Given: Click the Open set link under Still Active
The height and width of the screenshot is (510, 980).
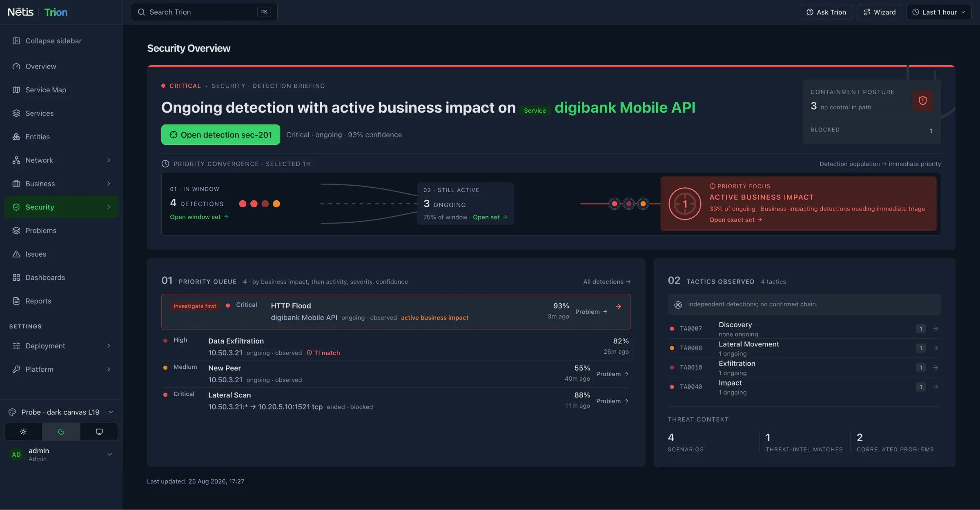Looking at the screenshot, I should point(490,217).
